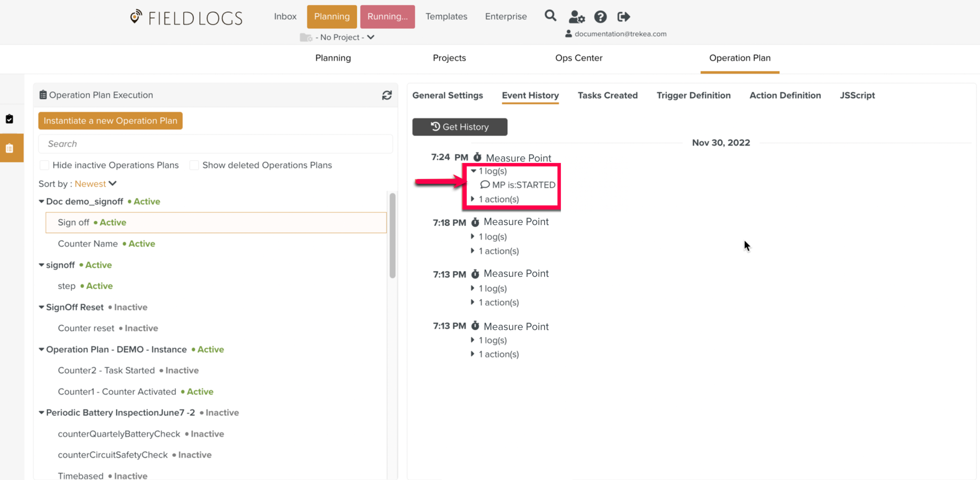The height and width of the screenshot is (480, 980).
Task: Refresh the Operation Plan Execution list
Action: [387, 95]
